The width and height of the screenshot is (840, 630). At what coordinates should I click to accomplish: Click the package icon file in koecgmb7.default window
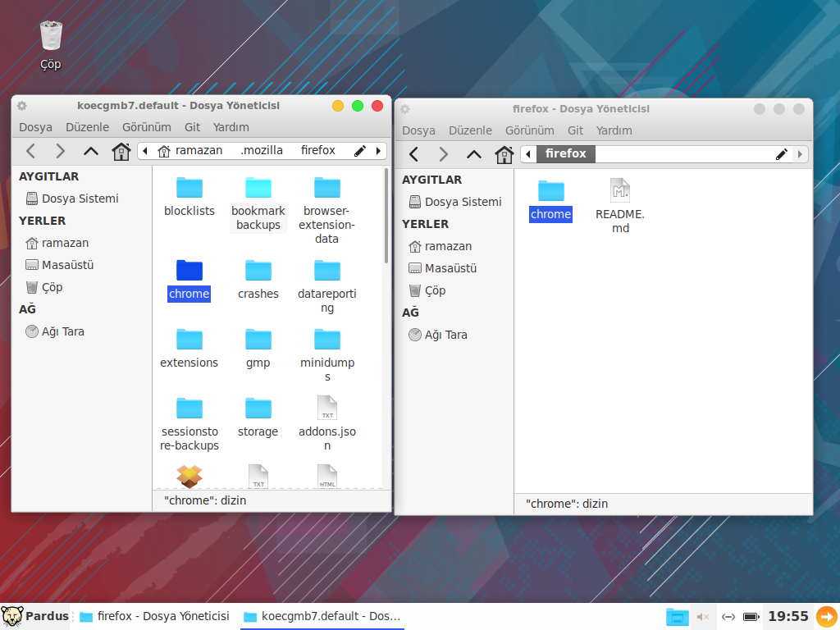[189, 477]
